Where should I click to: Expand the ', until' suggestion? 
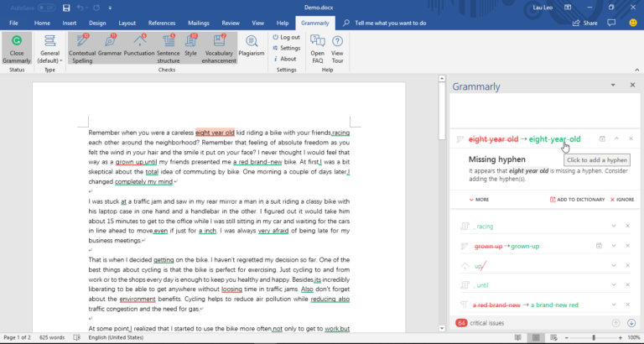614,284
